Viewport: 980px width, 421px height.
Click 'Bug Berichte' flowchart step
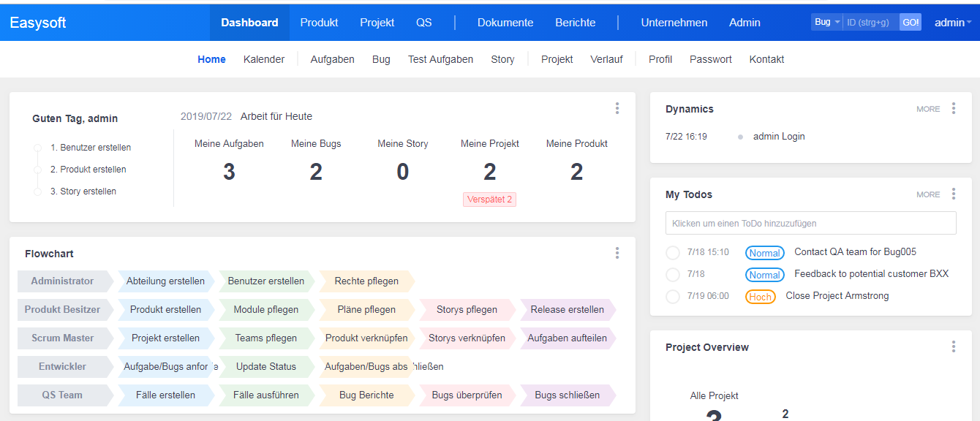366,395
